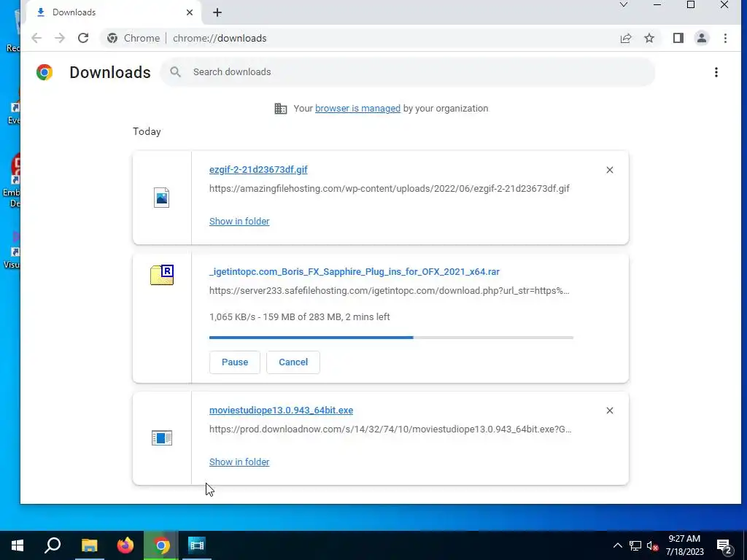Click the muted volume tray icon
This screenshot has width=747, height=560.
coord(652,545)
